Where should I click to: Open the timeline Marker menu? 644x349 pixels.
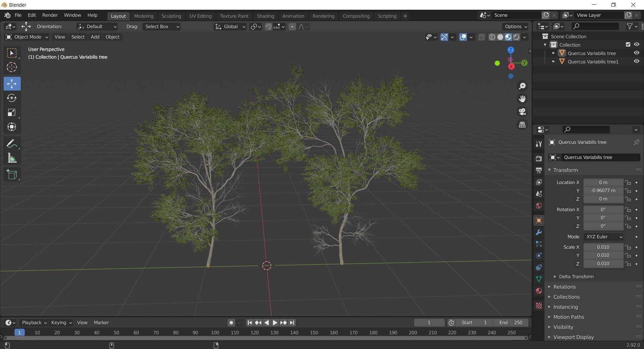(x=101, y=323)
